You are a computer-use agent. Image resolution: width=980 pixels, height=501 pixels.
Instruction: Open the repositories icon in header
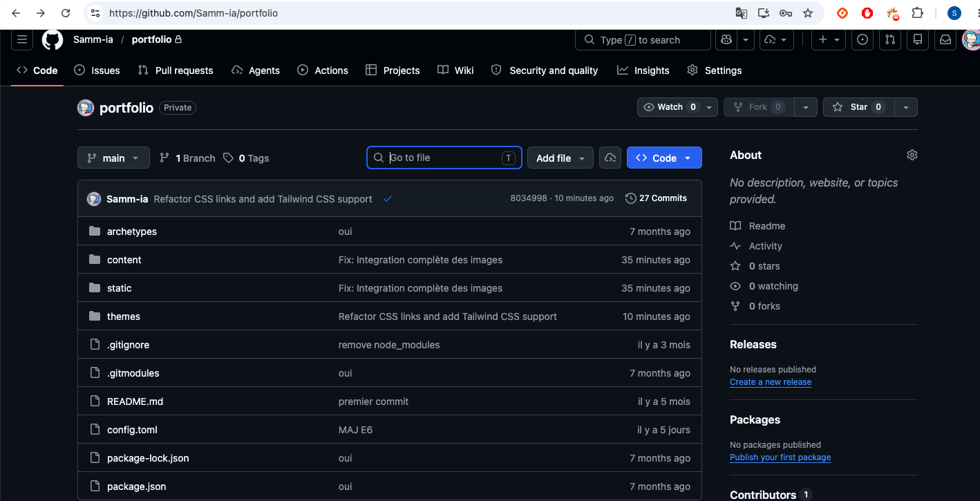pyautogui.click(x=918, y=40)
